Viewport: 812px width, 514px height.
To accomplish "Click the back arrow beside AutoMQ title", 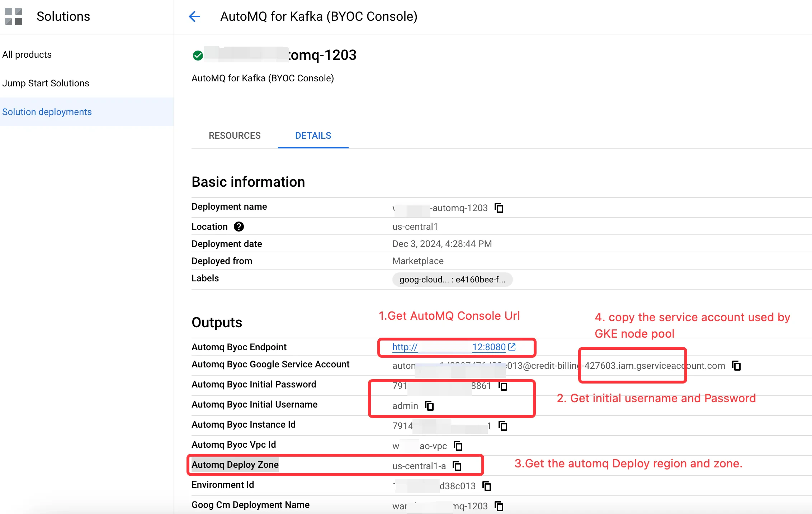I will pyautogui.click(x=194, y=16).
